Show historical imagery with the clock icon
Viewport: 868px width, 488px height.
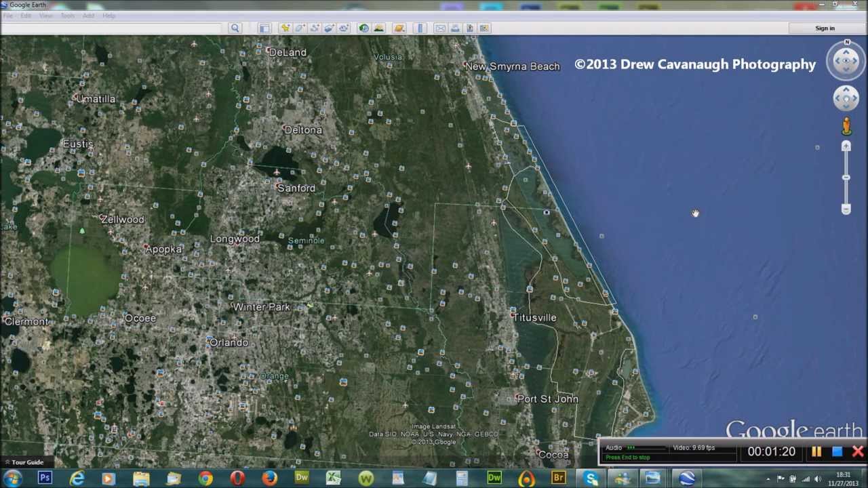364,28
